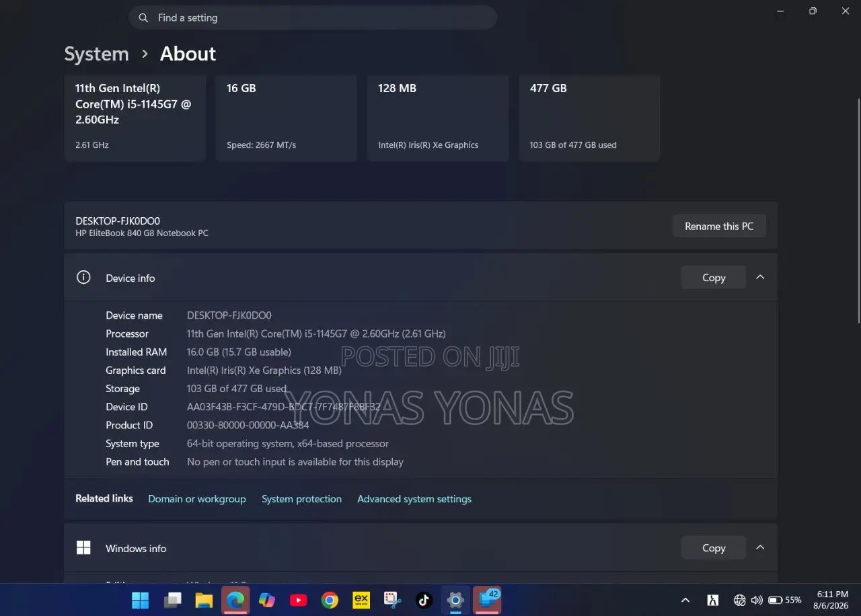Image resolution: width=861 pixels, height=616 pixels.
Task: Open the yellow 'ex' web app icon
Action: (361, 600)
